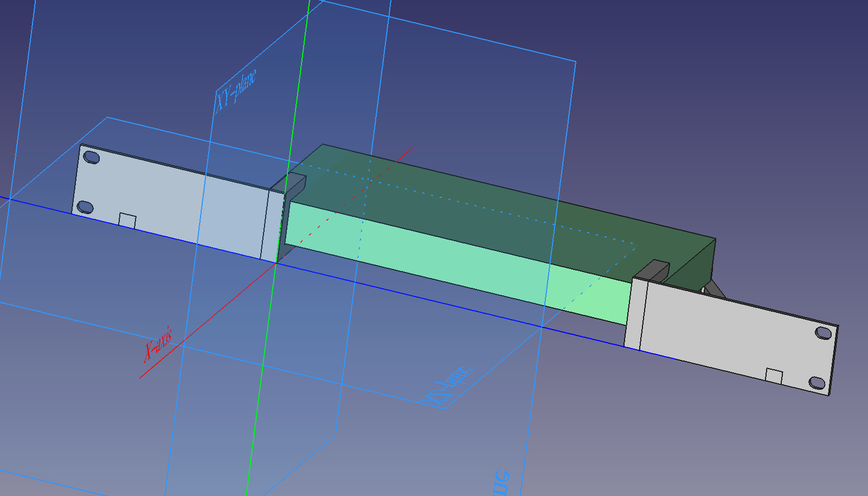Pick the upper oval hole on right bracket
868x496 pixels.
(823, 332)
